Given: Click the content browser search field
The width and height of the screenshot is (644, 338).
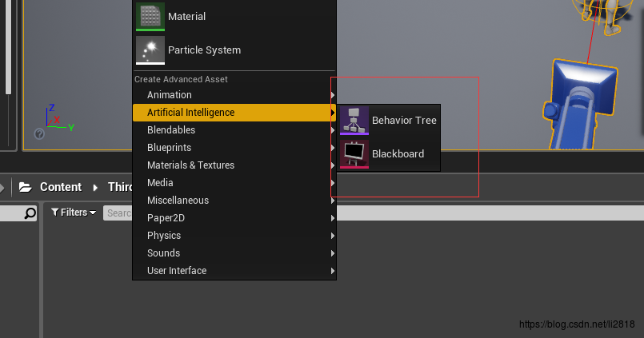Looking at the screenshot, I should (x=118, y=213).
